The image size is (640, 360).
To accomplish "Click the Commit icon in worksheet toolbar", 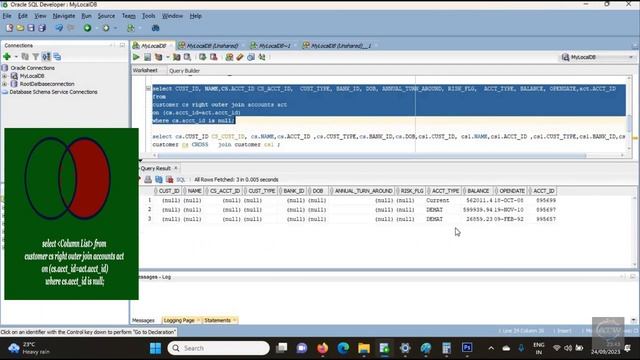I will coord(202,57).
